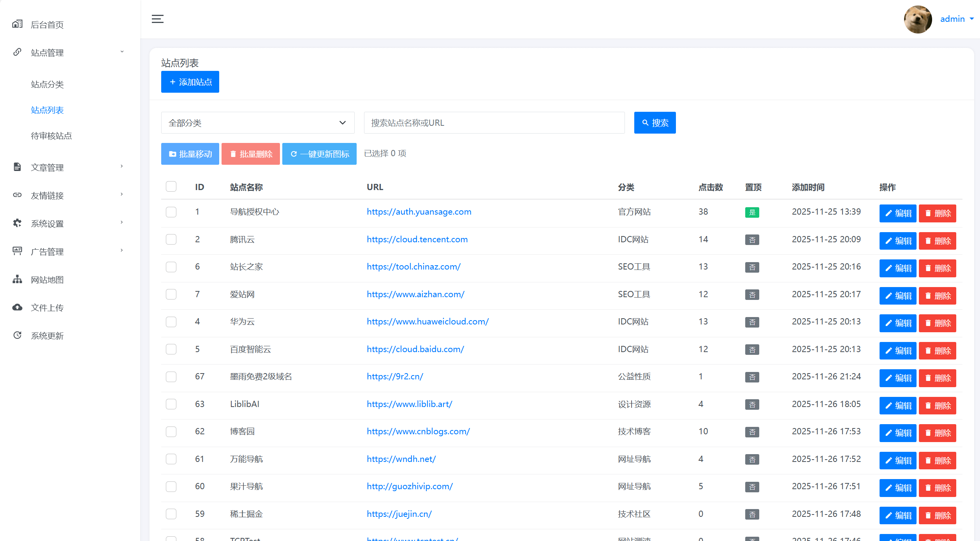This screenshot has width=980, height=541.
Task: Check the select-all checkbox in the table header
Action: point(171,186)
